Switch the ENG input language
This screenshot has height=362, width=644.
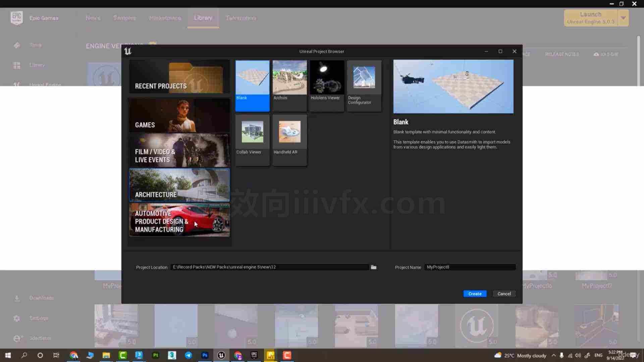598,355
